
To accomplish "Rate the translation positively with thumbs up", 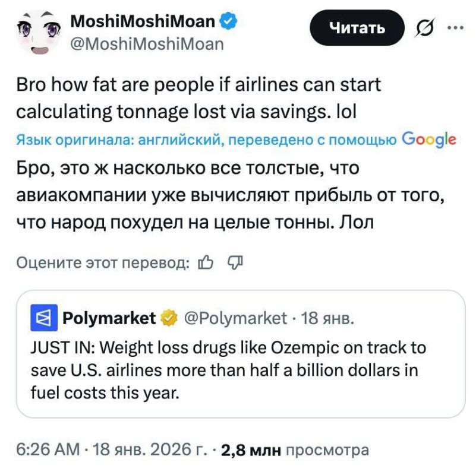I will click(205, 261).
